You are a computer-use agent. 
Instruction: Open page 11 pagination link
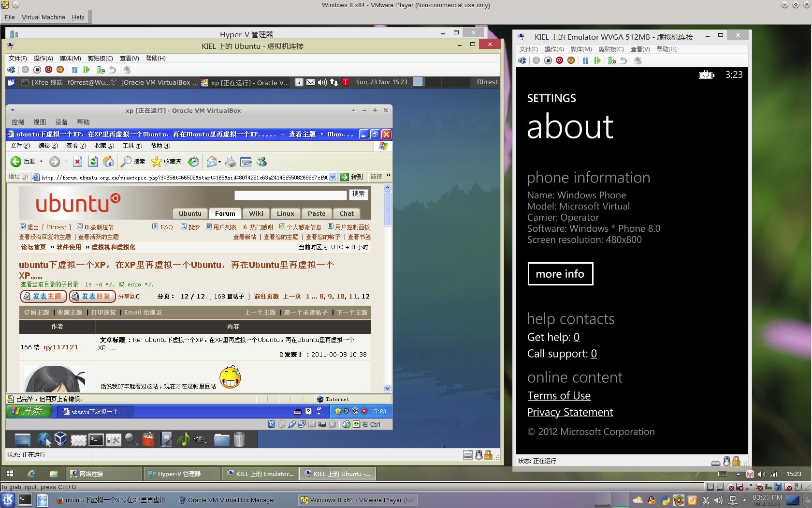tap(353, 296)
